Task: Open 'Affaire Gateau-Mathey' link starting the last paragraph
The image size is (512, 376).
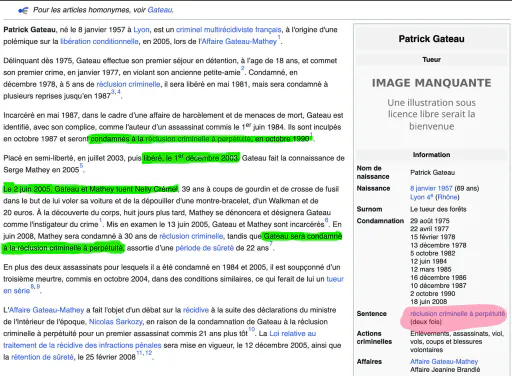Action: (46, 310)
